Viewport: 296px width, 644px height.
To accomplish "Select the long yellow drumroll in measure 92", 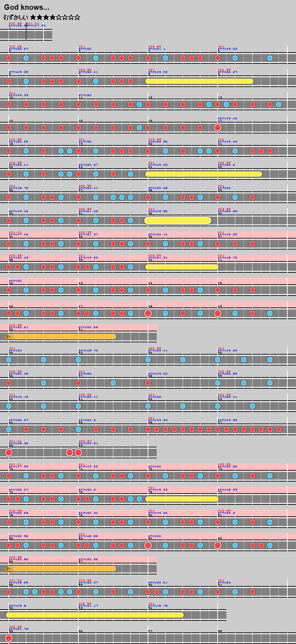I will tap(95, 615).
